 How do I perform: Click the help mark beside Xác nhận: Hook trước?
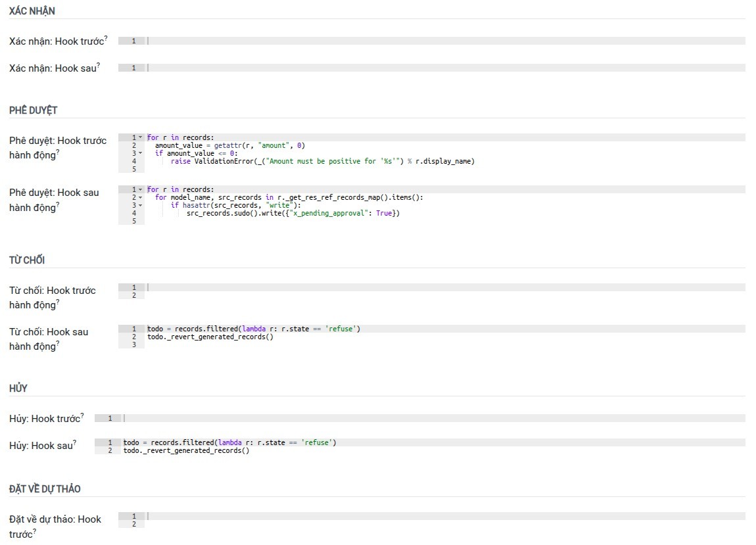(106, 37)
